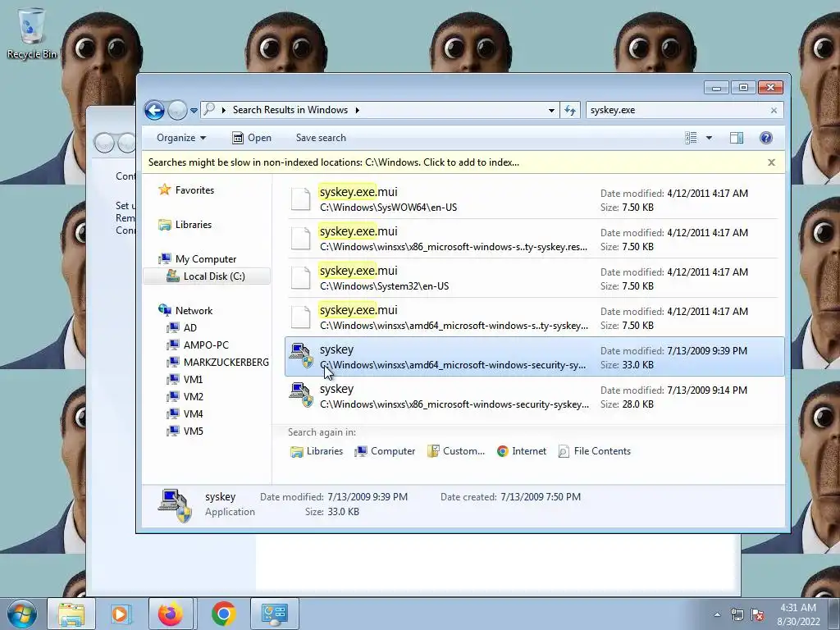840x630 pixels.
Task: Select Local Disk (C:)
Action: (207, 276)
